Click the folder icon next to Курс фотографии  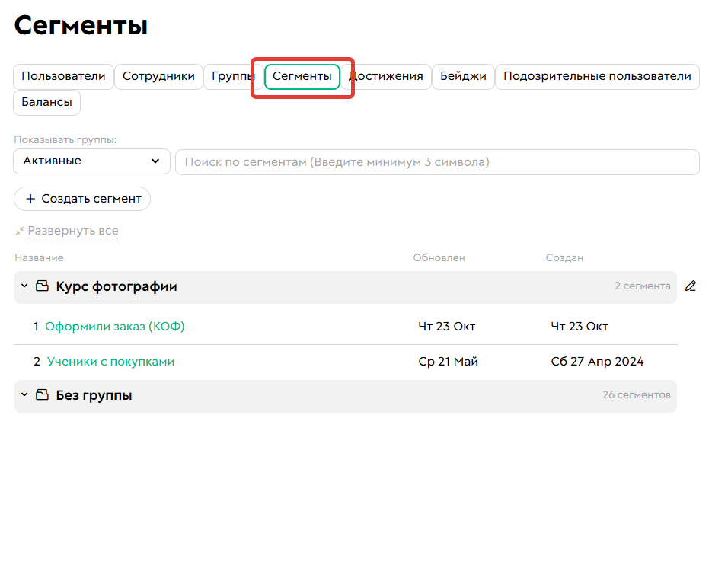42,286
